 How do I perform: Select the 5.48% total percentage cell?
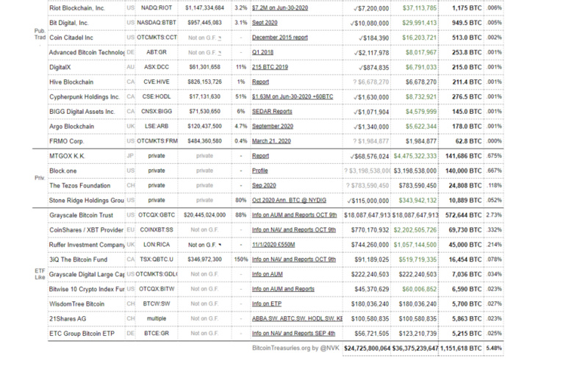pyautogui.click(x=494, y=348)
